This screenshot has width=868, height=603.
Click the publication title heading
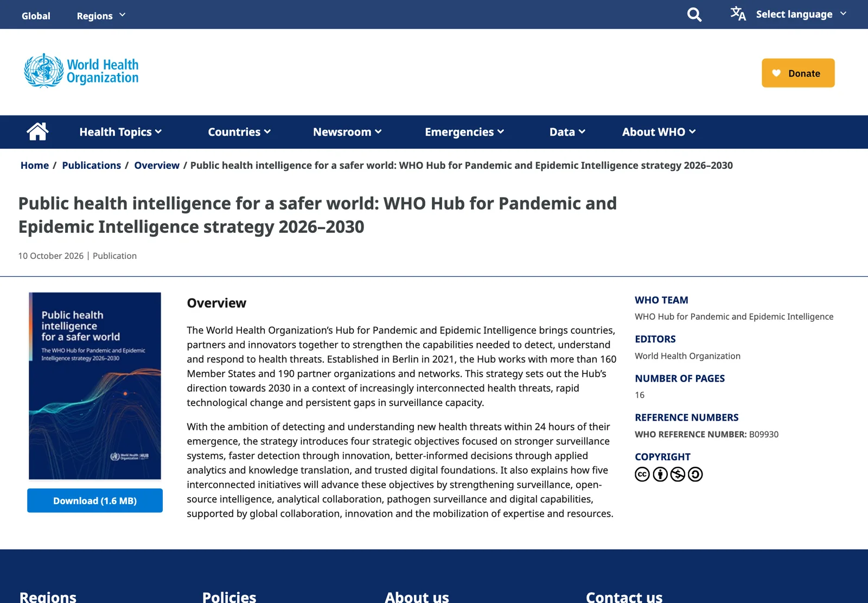coord(317,215)
